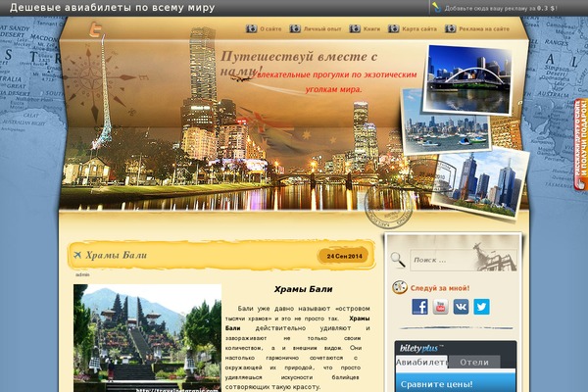588x392 pixels.
Task: Open the Bali temple photo thumbnail
Action: [x=147, y=338]
